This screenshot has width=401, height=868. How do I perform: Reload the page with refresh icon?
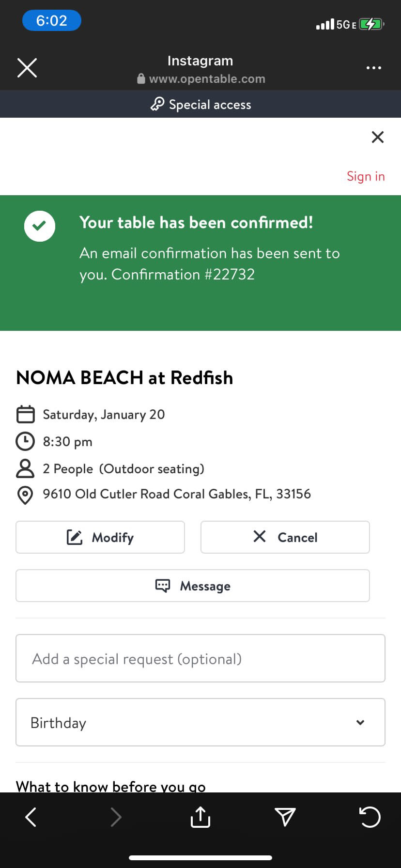pyautogui.click(x=370, y=817)
